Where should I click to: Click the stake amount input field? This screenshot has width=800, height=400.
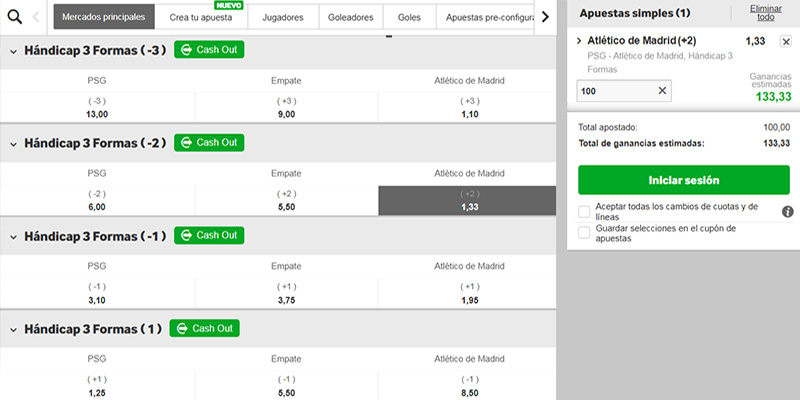point(614,91)
